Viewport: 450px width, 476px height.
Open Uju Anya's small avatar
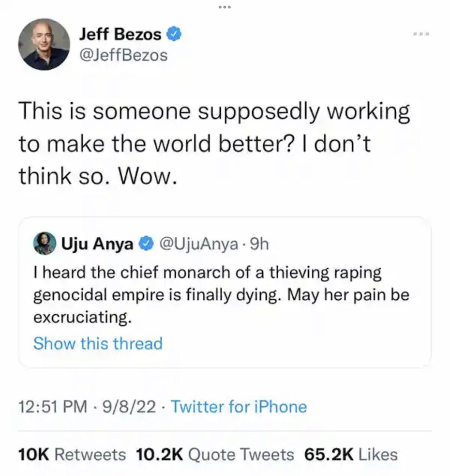click(44, 244)
